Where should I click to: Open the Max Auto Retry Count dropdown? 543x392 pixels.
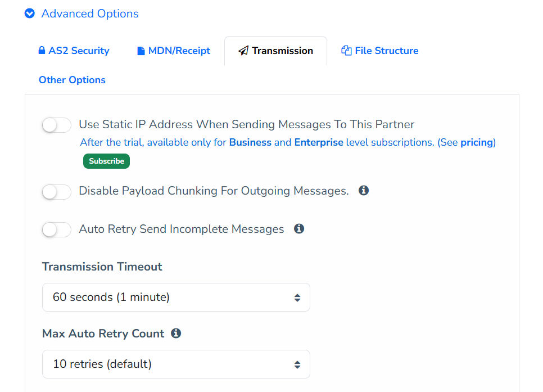click(x=176, y=364)
